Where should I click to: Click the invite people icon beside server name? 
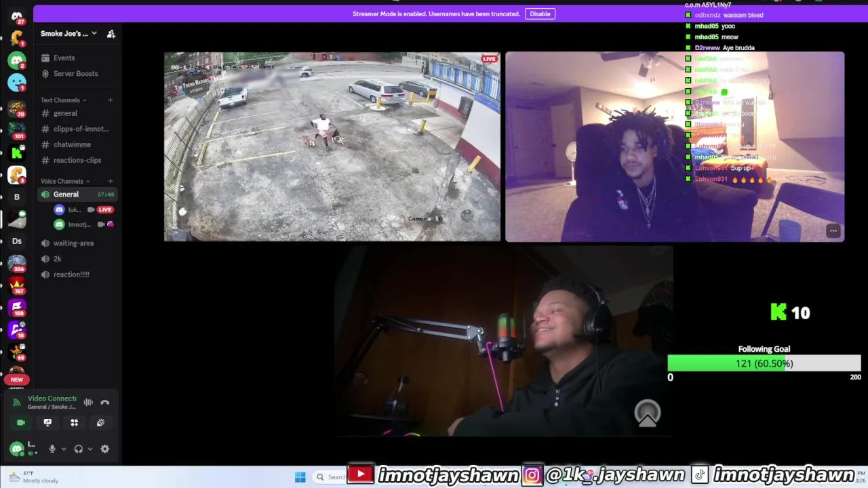coord(111,33)
